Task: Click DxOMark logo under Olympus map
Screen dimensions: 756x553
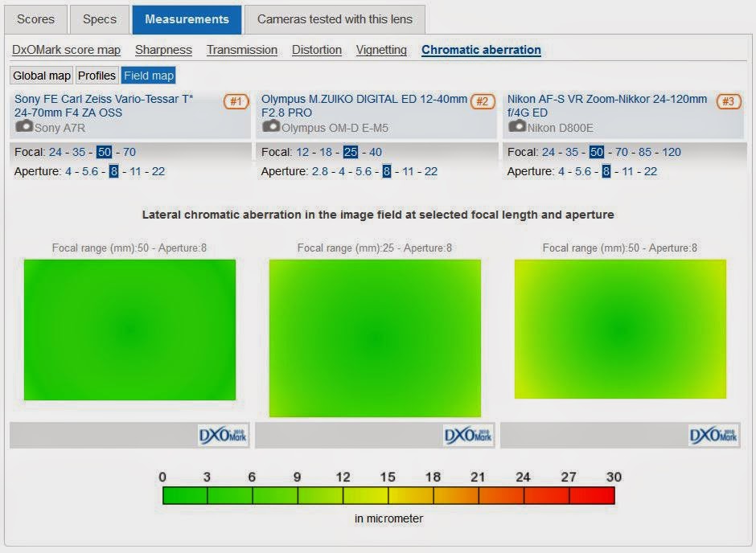Action: (468, 436)
